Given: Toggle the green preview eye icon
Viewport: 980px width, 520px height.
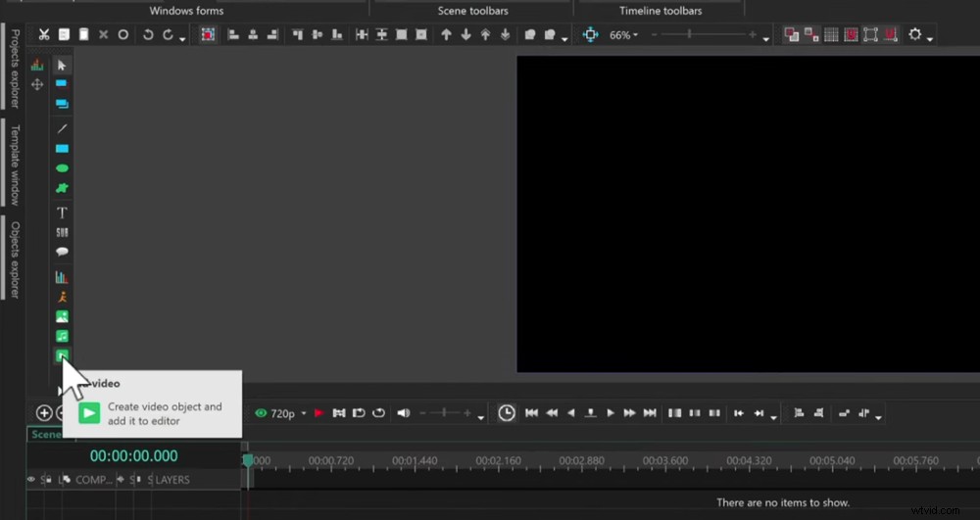Looking at the screenshot, I should (261, 413).
